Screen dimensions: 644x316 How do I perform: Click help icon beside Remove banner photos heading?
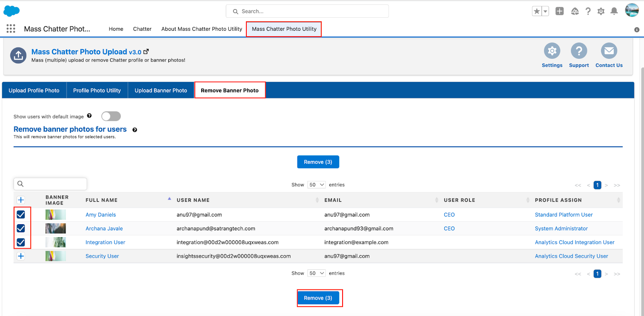pyautogui.click(x=135, y=130)
